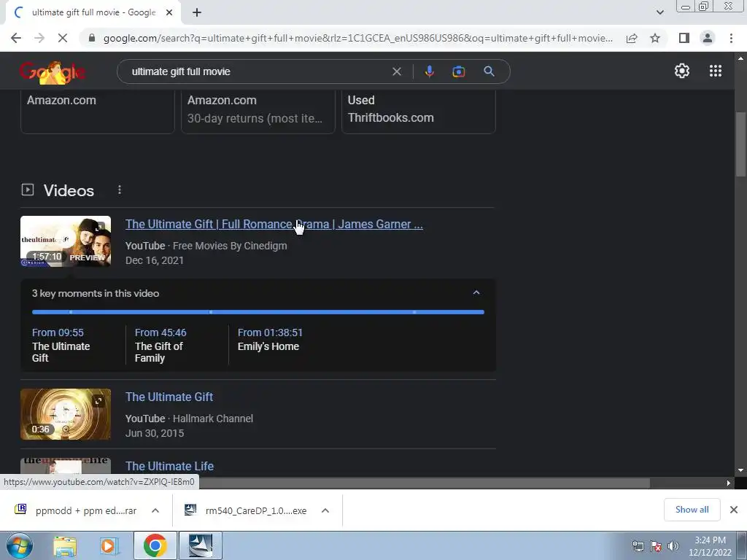
Task: Jump to key moment From 01:38:51
Action: (270, 332)
